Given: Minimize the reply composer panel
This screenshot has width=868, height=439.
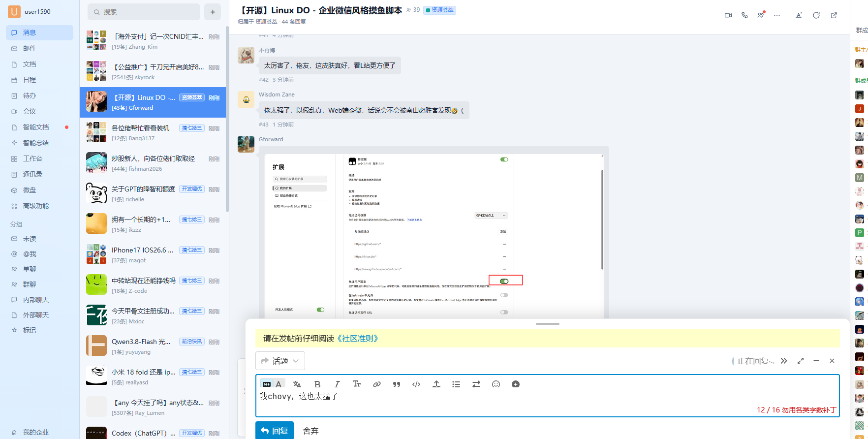Looking at the screenshot, I should [816, 361].
